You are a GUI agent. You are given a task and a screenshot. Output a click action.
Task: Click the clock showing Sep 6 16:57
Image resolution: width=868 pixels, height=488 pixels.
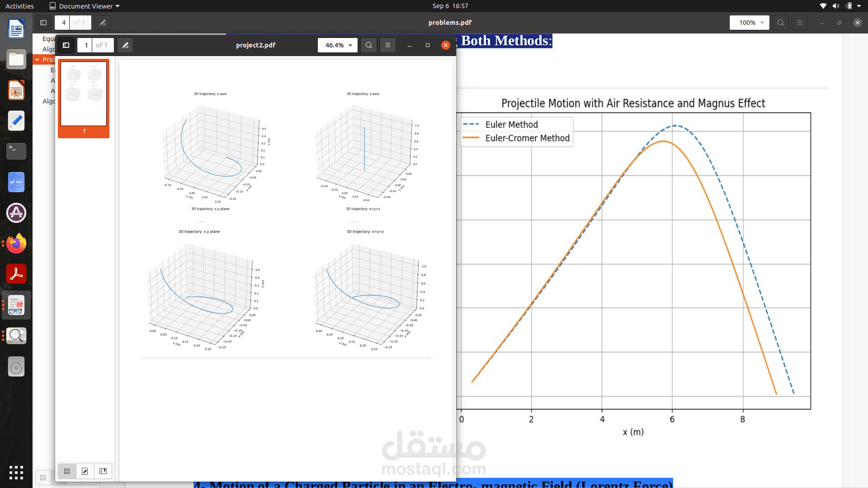tap(450, 6)
